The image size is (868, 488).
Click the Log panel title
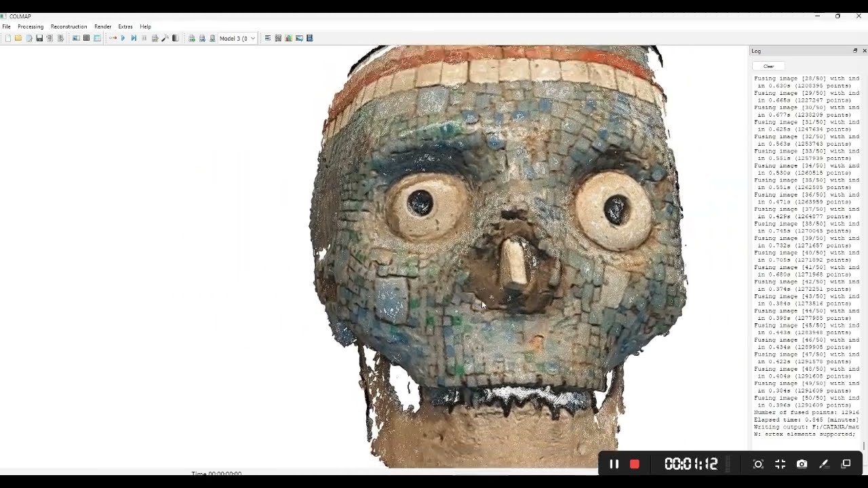(x=756, y=51)
